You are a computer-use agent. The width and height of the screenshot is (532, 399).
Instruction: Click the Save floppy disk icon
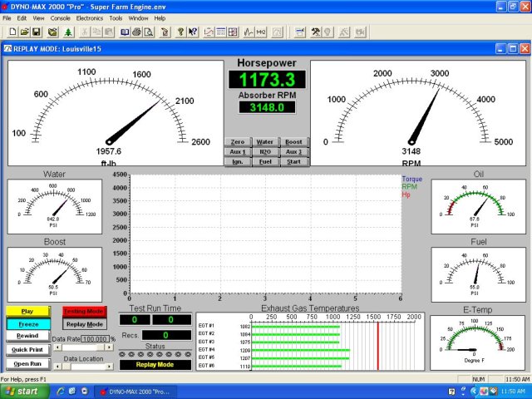(x=36, y=32)
